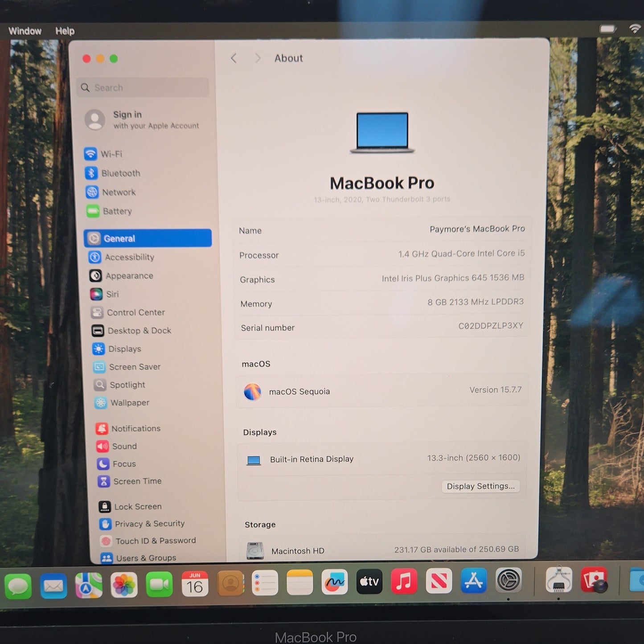This screenshot has width=644, height=644.
Task: Click the Macintosh HD storage row
Action: 383,550
